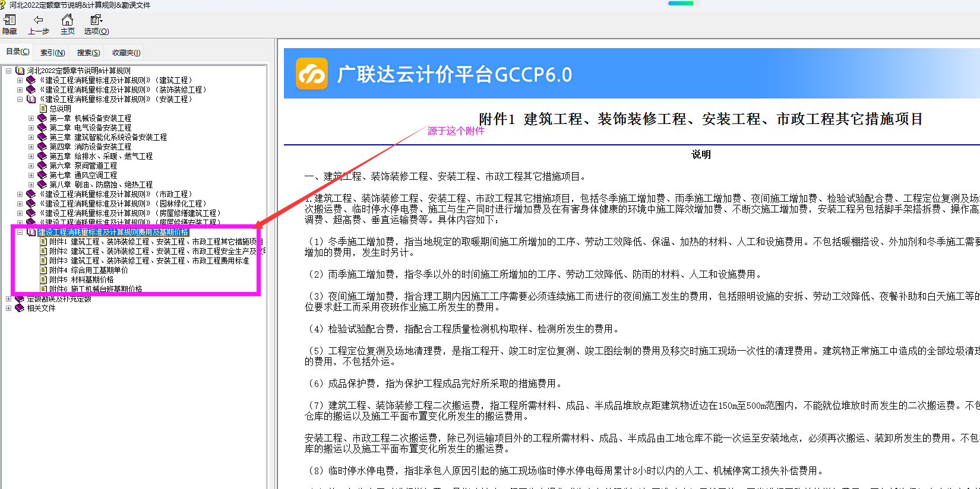Select 第五章 给排水、采暖、燃气工程 label
980x489 pixels.
[101, 156]
